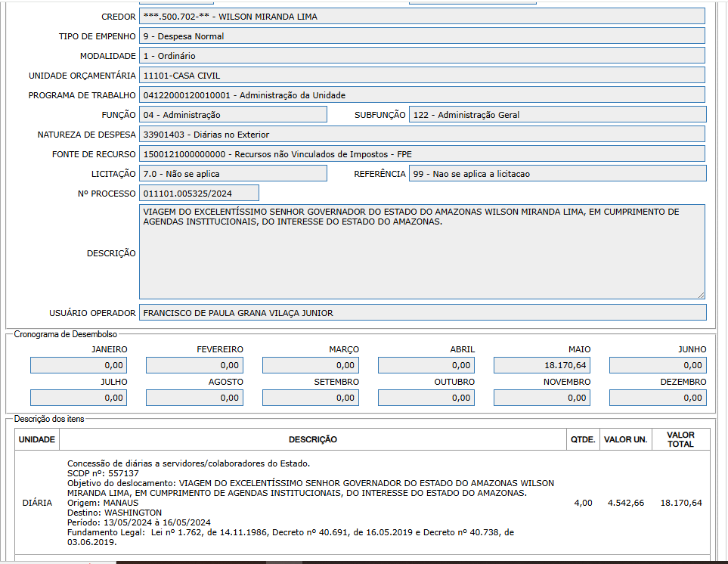Click the MAIO value field showing 18.170,64
This screenshot has width=728, height=564.
[x=542, y=366]
